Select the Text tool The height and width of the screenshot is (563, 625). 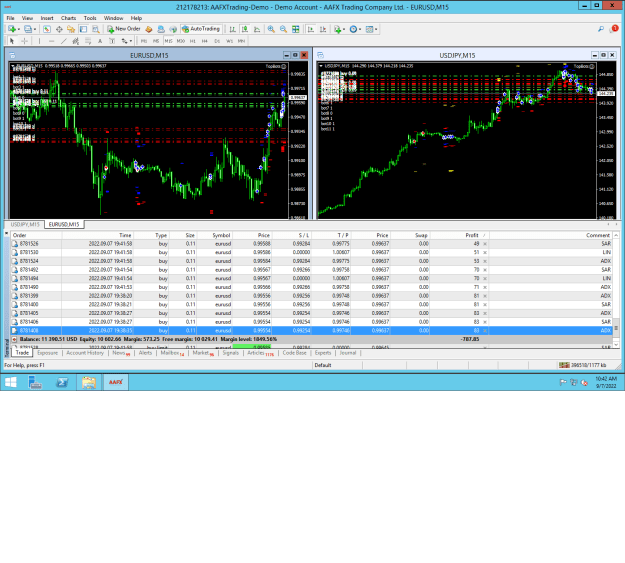100,41
